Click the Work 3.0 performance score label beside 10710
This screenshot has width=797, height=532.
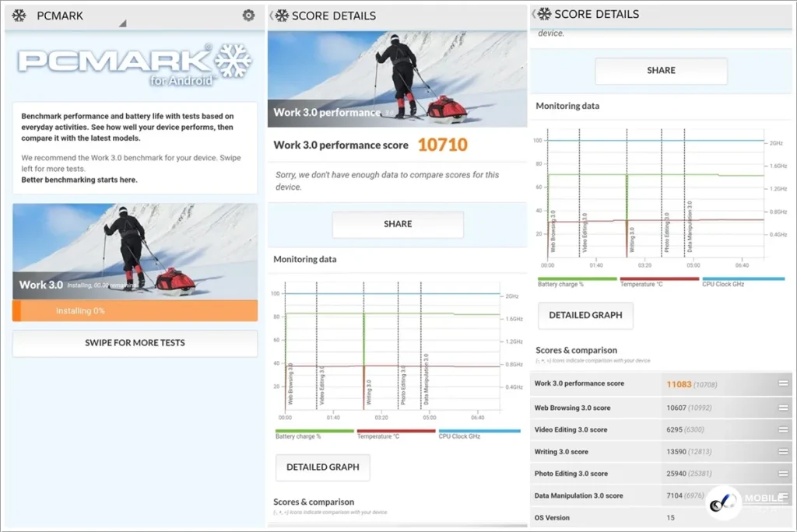click(x=341, y=145)
